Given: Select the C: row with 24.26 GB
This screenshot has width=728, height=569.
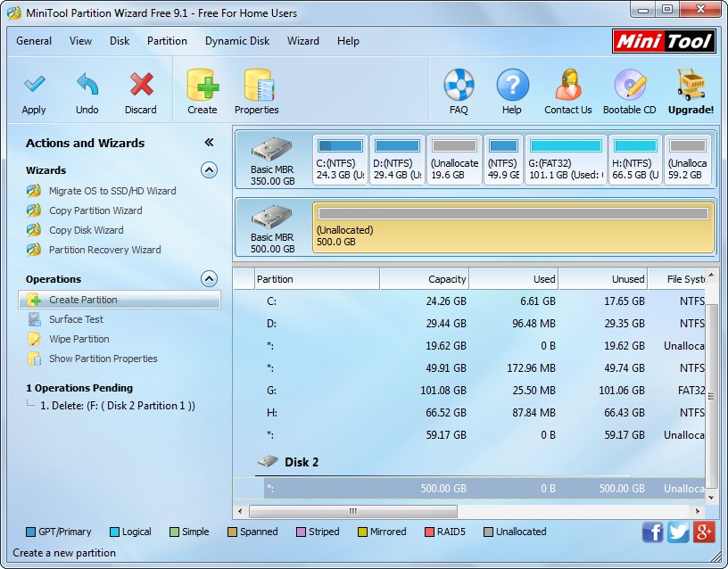Looking at the screenshot, I should point(469,301).
